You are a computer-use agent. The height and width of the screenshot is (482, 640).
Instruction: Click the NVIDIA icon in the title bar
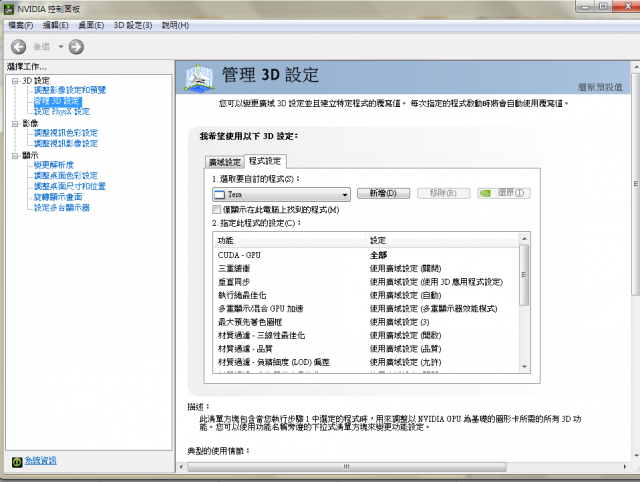9,9
